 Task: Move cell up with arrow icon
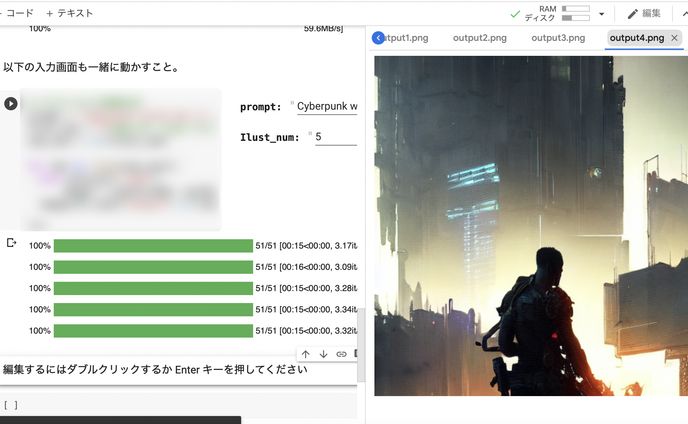(306, 354)
